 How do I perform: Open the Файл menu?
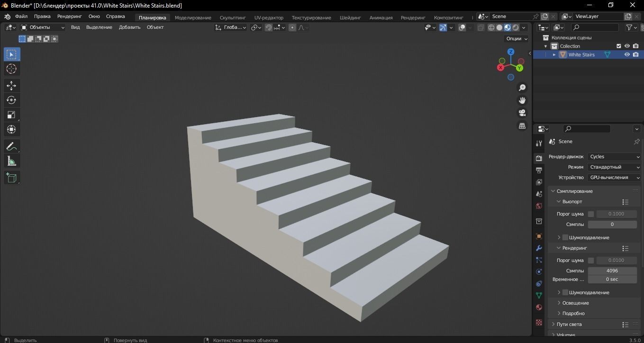coord(21,16)
